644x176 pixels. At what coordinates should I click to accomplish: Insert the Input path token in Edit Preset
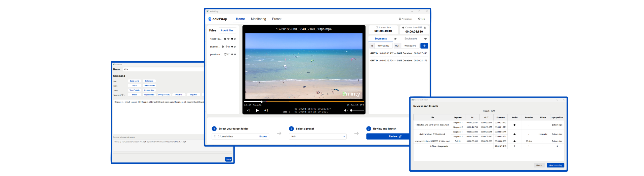[134, 86]
